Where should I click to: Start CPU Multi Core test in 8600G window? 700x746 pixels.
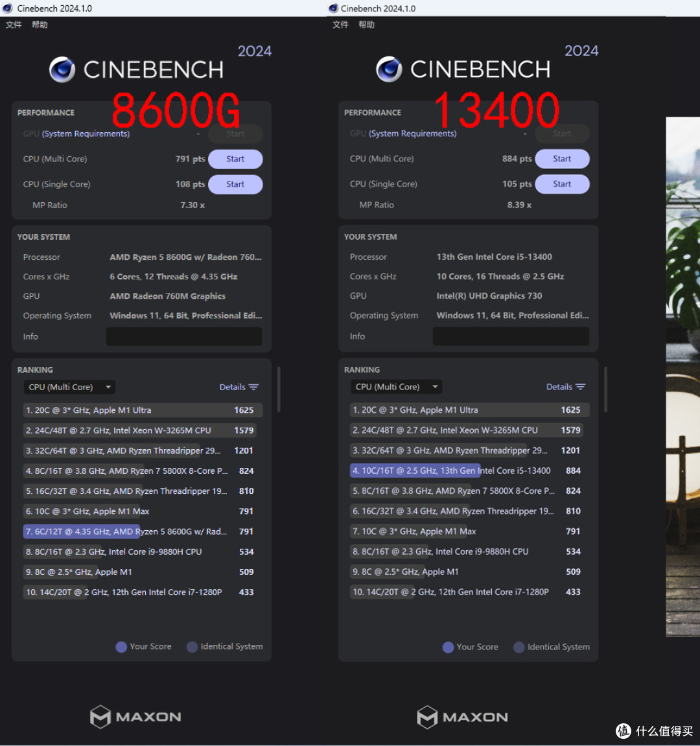[235, 159]
